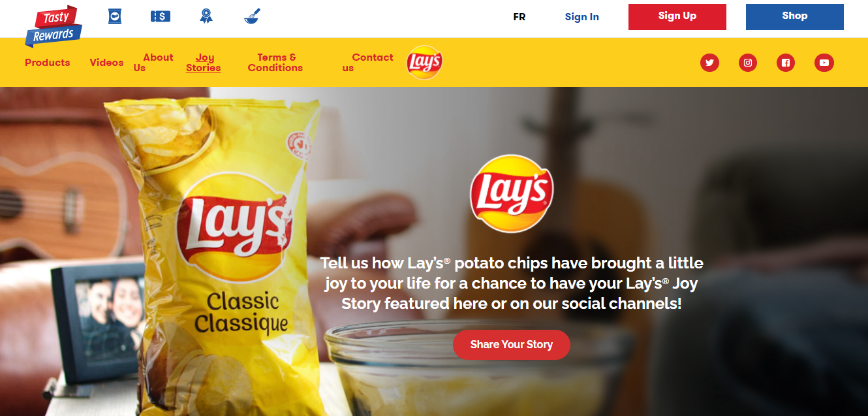This screenshot has height=416, width=868.
Task: Open the dollar coupons icon
Action: tap(160, 16)
